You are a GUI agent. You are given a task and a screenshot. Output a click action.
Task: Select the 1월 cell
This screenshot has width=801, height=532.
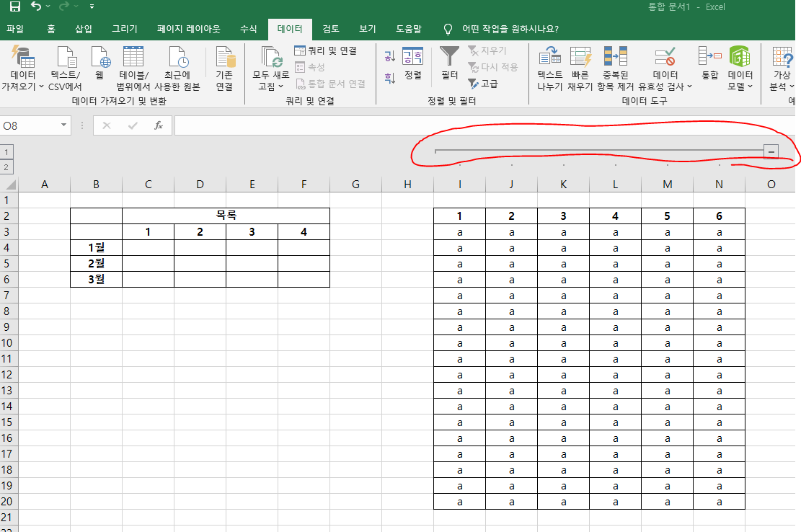coord(96,248)
